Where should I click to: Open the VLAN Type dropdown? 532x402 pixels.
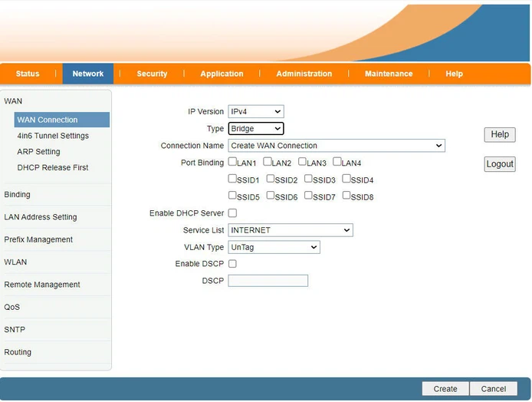[x=274, y=247]
